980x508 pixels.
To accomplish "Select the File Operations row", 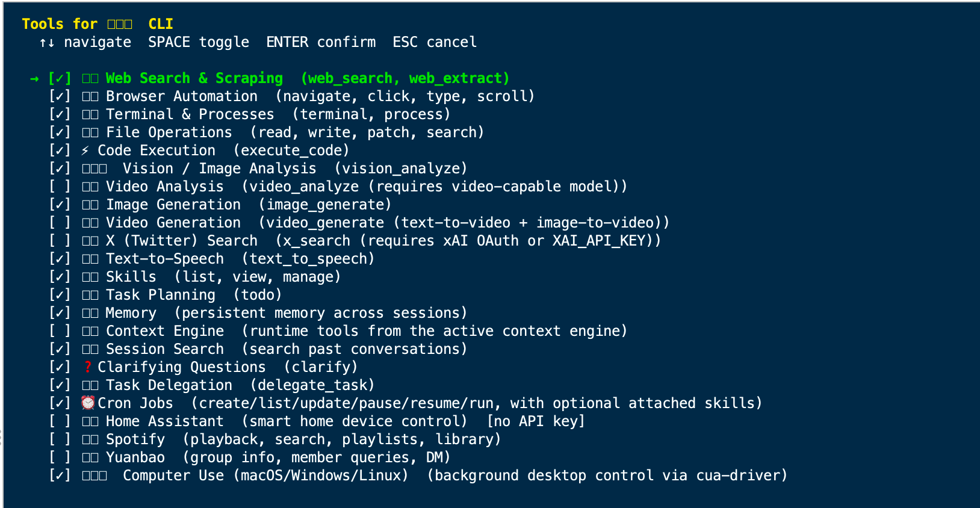I will click(x=267, y=132).
